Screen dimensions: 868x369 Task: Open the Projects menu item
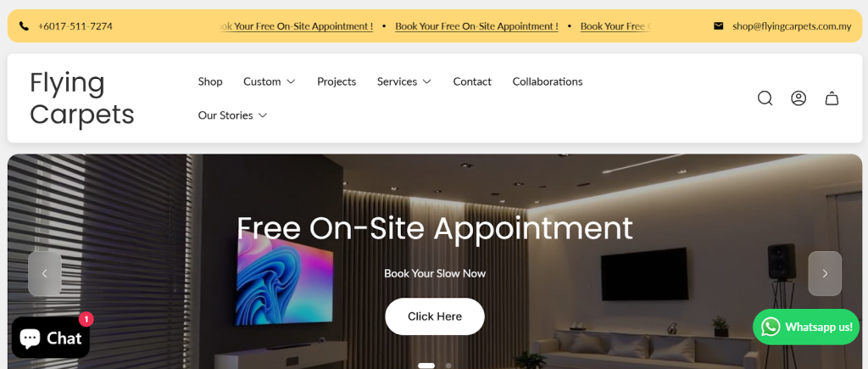point(337,81)
